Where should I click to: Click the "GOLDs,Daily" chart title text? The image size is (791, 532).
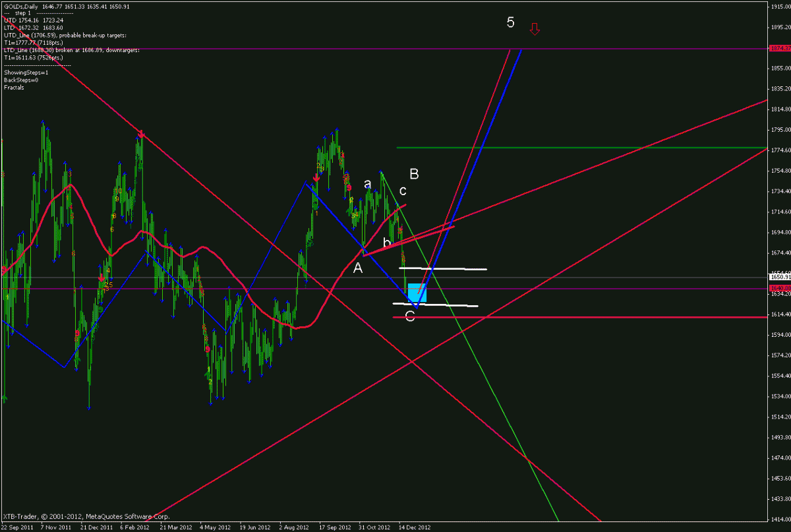coord(20,6)
